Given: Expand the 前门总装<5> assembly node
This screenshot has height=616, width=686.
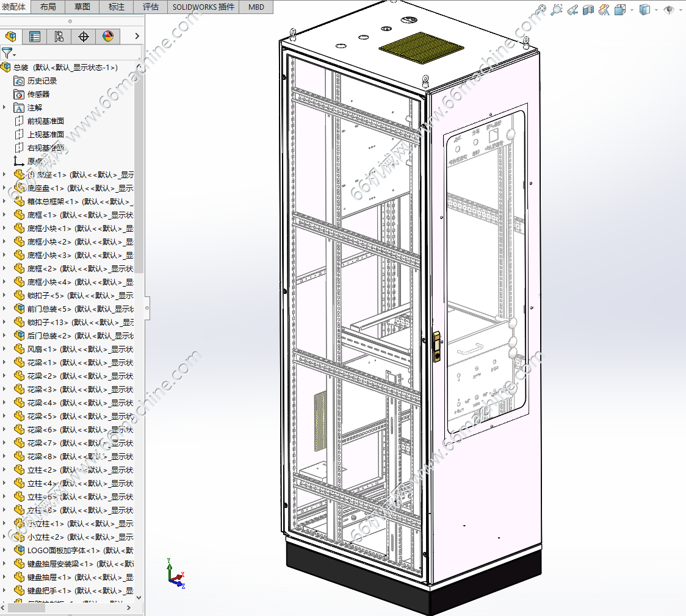Looking at the screenshot, I should 4,309.
